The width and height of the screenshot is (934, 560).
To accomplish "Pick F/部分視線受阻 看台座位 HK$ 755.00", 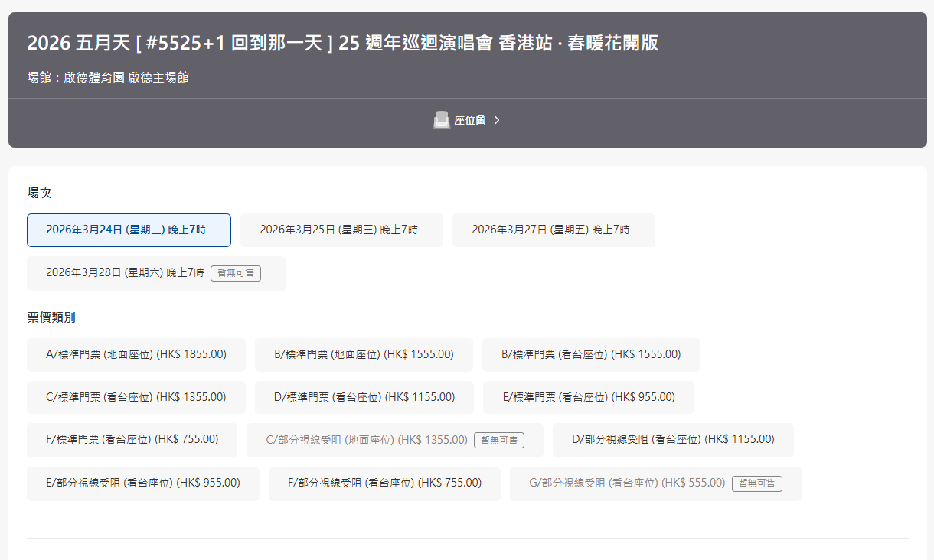I will pos(384,483).
